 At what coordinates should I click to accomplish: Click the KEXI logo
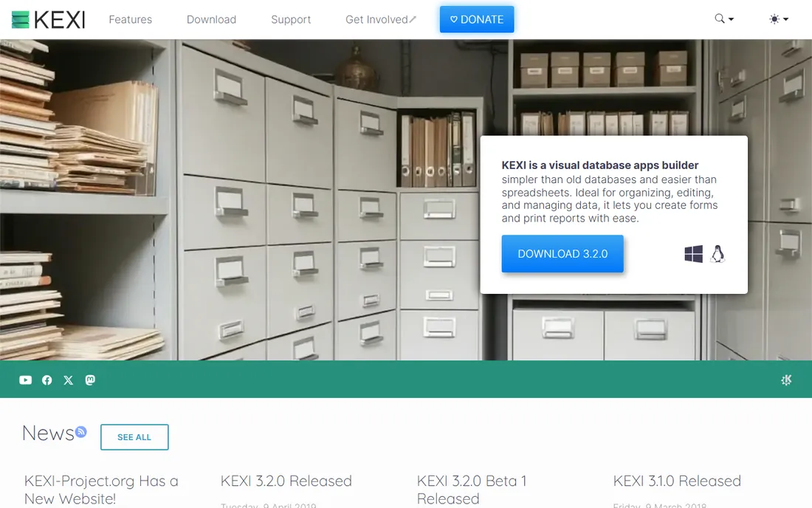[48, 20]
